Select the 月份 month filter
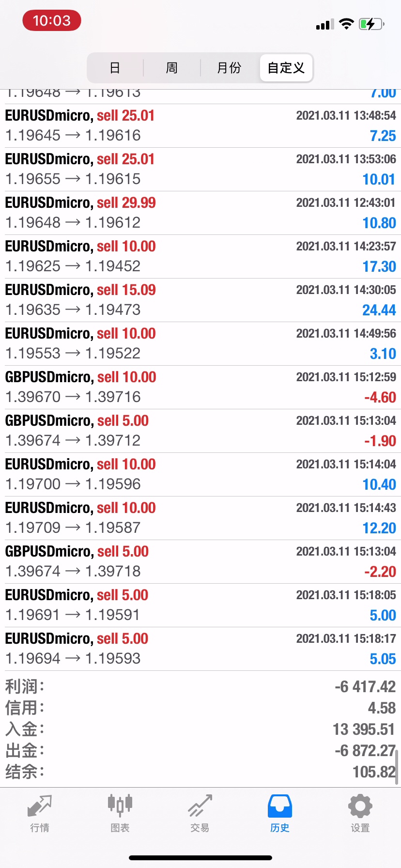The height and width of the screenshot is (868, 401). [229, 68]
